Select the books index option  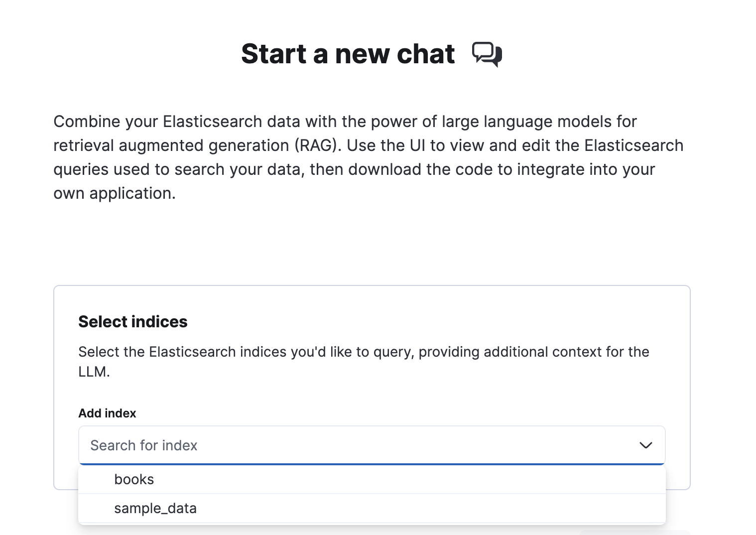(134, 479)
